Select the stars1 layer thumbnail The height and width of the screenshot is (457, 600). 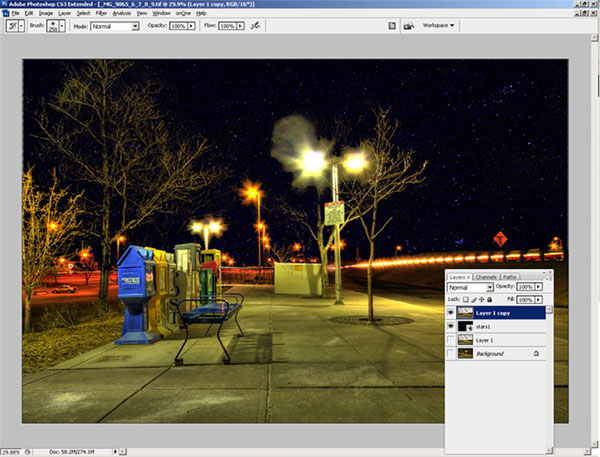click(x=465, y=326)
